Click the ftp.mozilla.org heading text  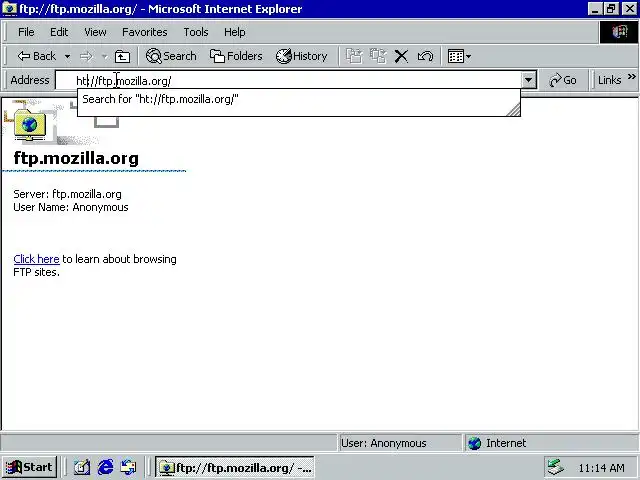click(76, 158)
